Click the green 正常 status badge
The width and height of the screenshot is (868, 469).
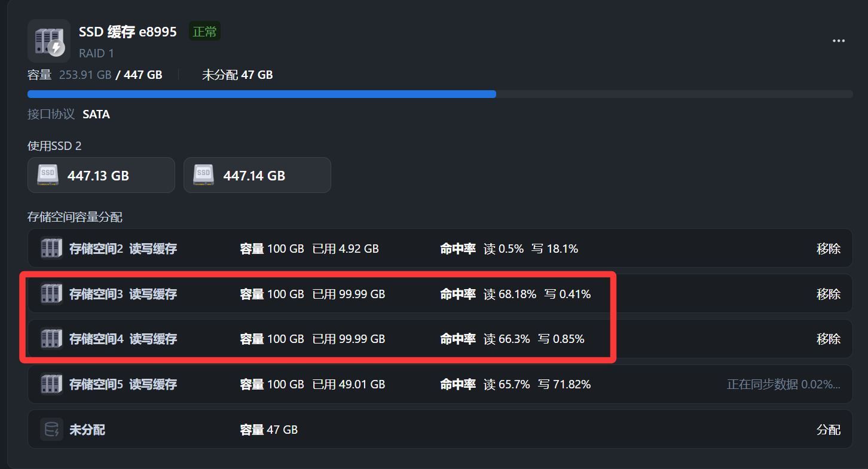pos(204,32)
